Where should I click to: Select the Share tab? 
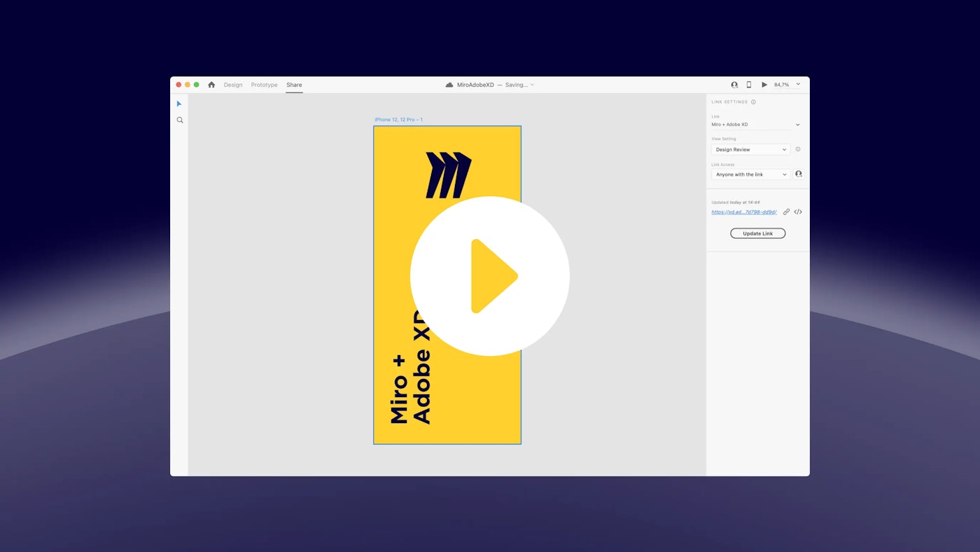(294, 85)
